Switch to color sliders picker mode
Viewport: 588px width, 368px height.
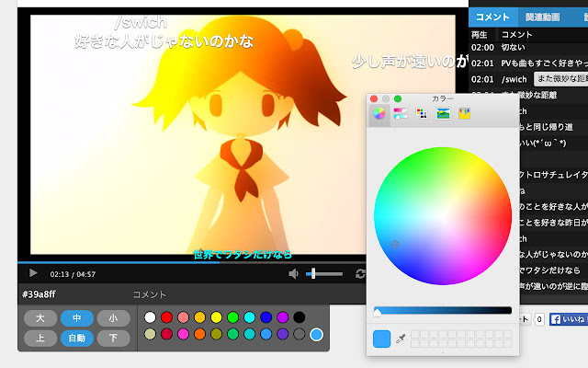pos(401,113)
